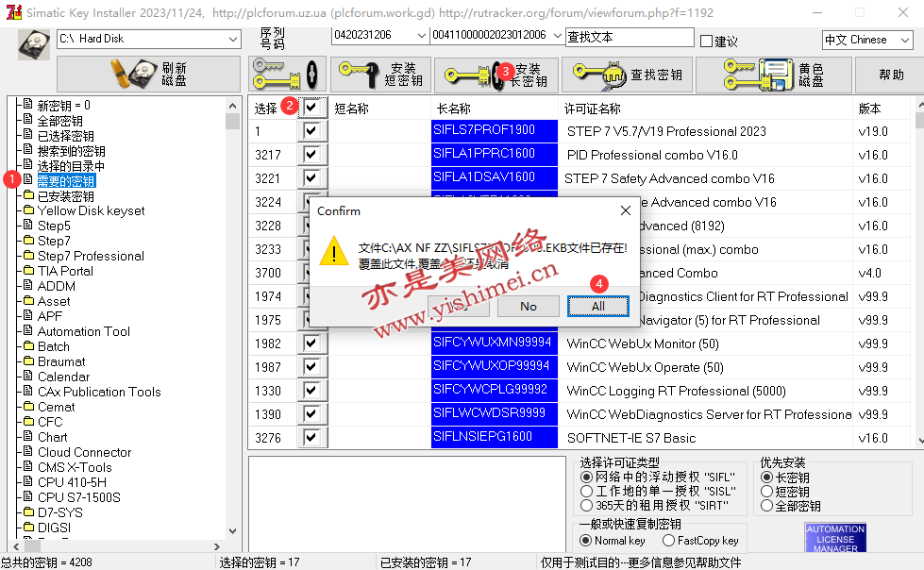Viewport: 924px width, 570px height.
Task: Select the CPU 410-5H tree item
Action: point(72,481)
